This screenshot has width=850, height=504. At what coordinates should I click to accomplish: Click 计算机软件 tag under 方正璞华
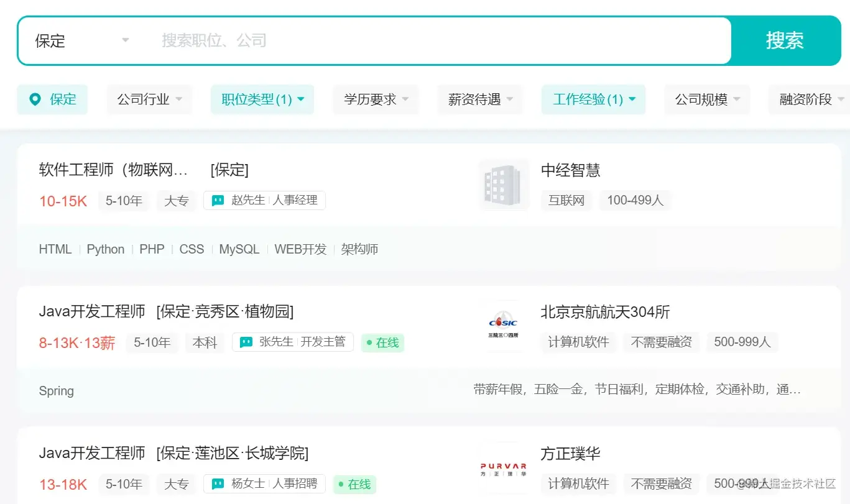pyautogui.click(x=578, y=484)
